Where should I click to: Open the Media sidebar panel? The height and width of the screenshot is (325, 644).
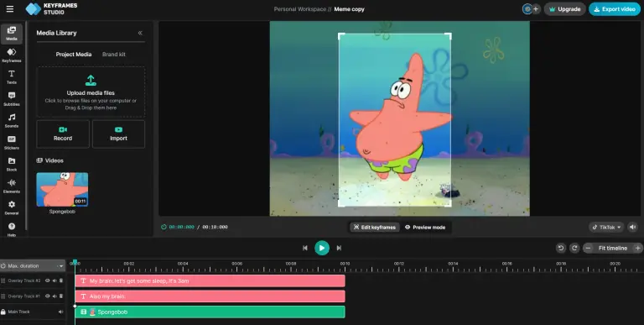(12, 34)
